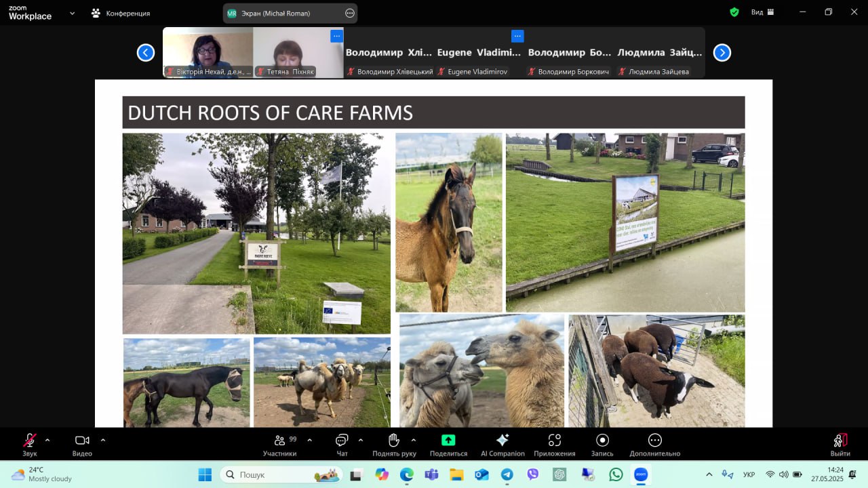Screen dimensions: 868x488
Task: Open AI Companion
Action: pyautogui.click(x=502, y=441)
